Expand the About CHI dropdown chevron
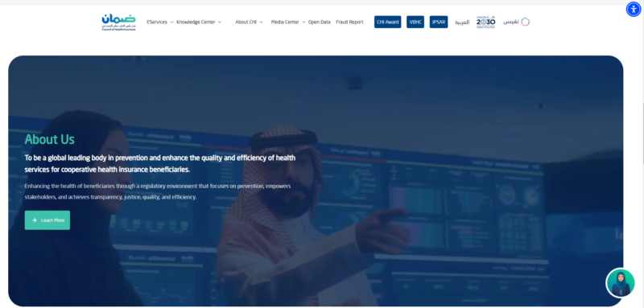This screenshot has height=308, width=644. [261, 23]
